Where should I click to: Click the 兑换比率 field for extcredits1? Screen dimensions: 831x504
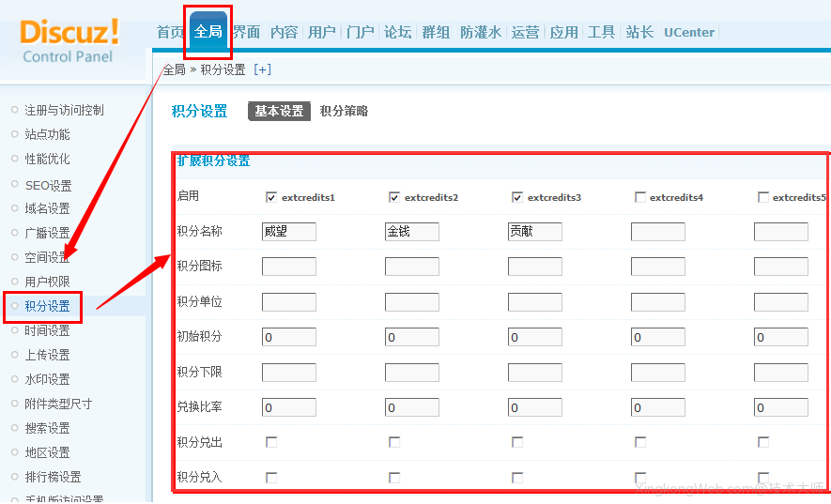289,407
